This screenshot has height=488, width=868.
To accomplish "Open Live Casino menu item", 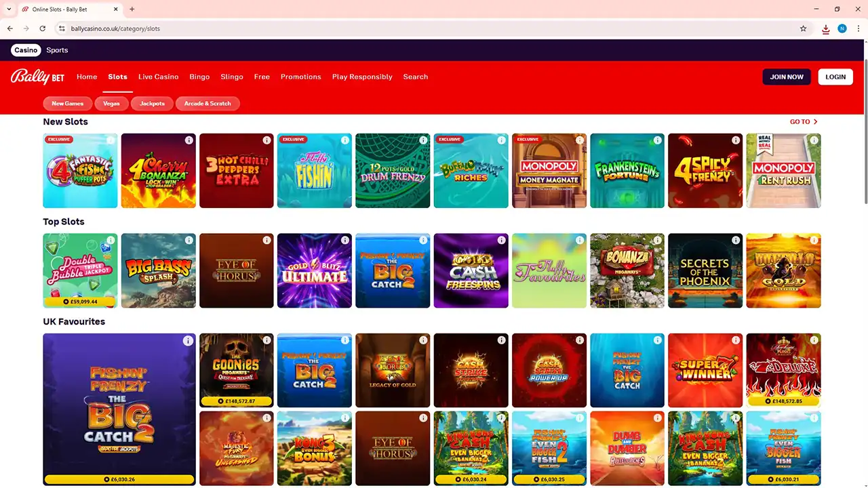I will (x=158, y=77).
